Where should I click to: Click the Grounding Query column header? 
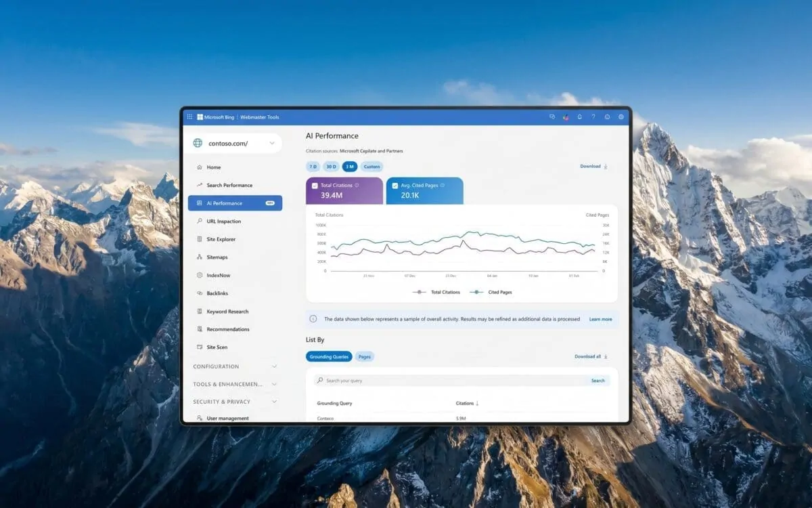[x=334, y=403]
